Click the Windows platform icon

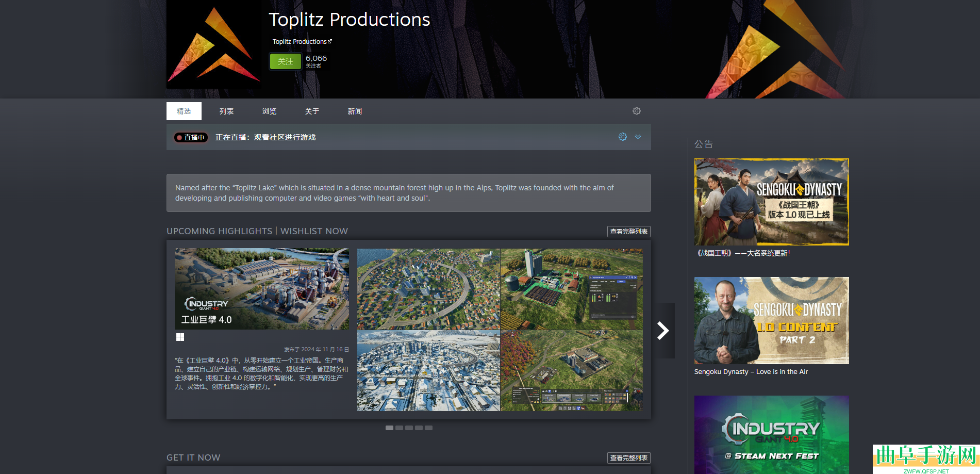click(180, 337)
